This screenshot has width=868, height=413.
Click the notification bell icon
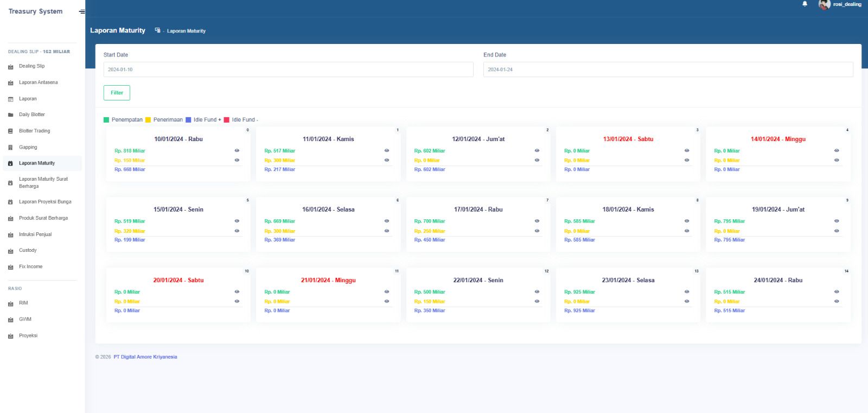pyautogui.click(x=805, y=4)
